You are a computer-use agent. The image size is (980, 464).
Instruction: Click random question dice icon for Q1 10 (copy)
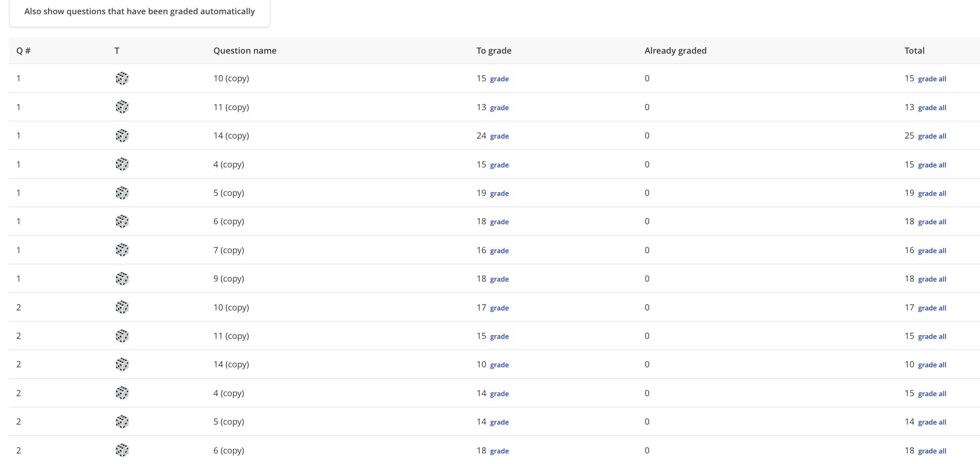point(122,78)
